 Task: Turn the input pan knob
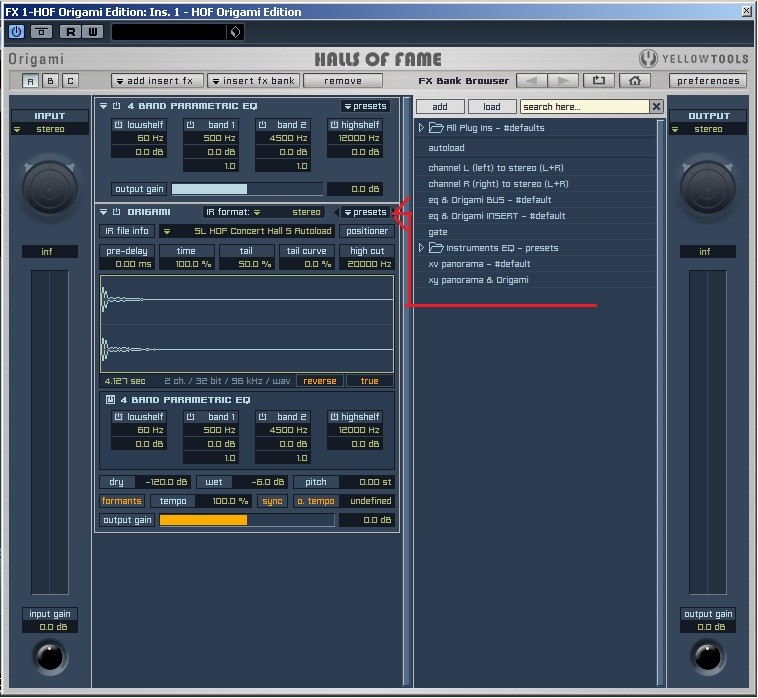[x=50, y=188]
